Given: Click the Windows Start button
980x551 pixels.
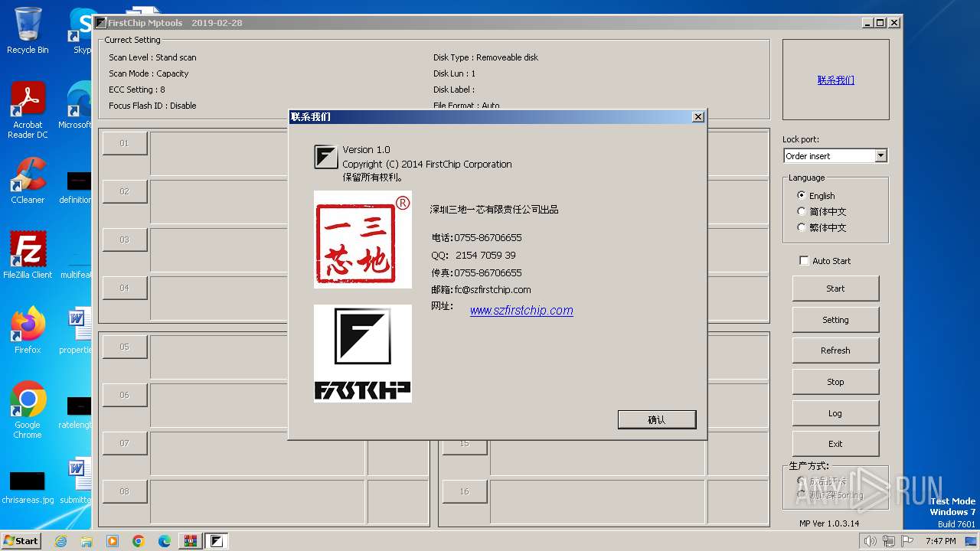Looking at the screenshot, I should [x=21, y=540].
